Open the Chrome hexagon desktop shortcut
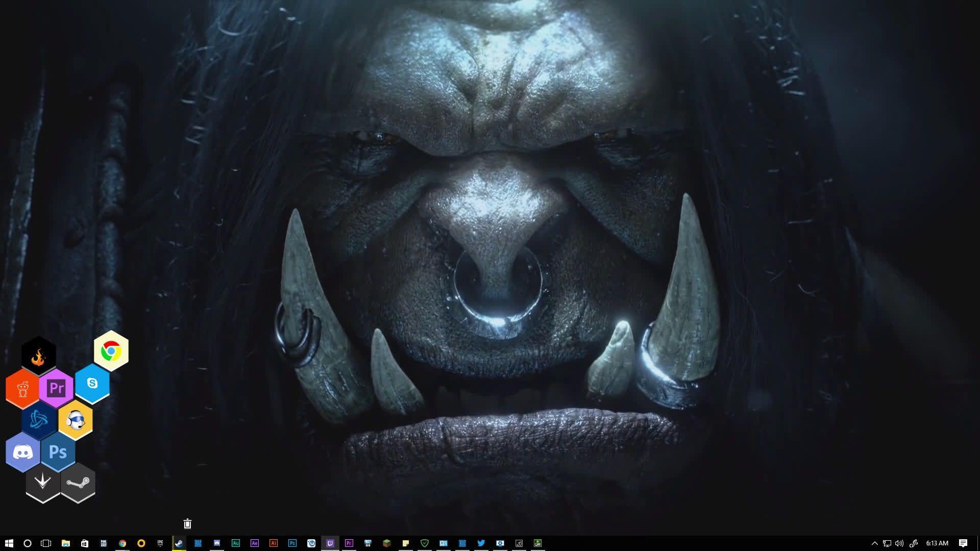This screenshot has height=551, width=980. 111,351
